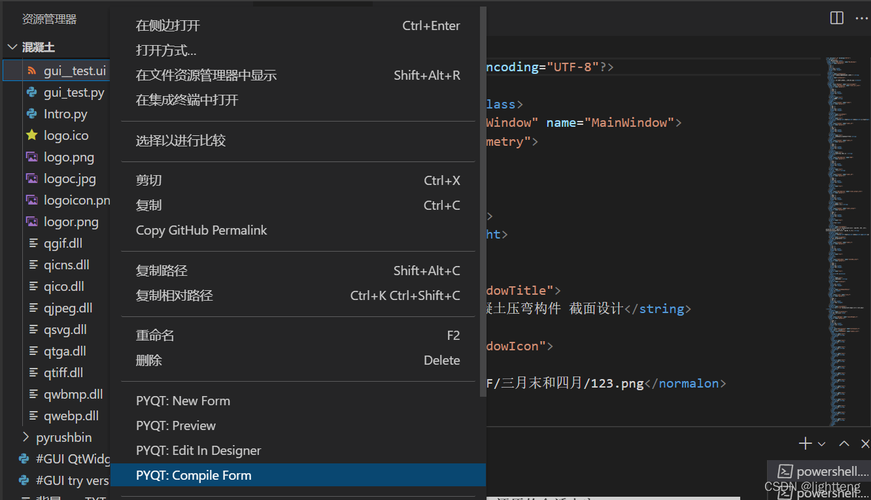Click 重命名 to rename the file
Image resolution: width=871 pixels, height=500 pixels.
coord(155,335)
